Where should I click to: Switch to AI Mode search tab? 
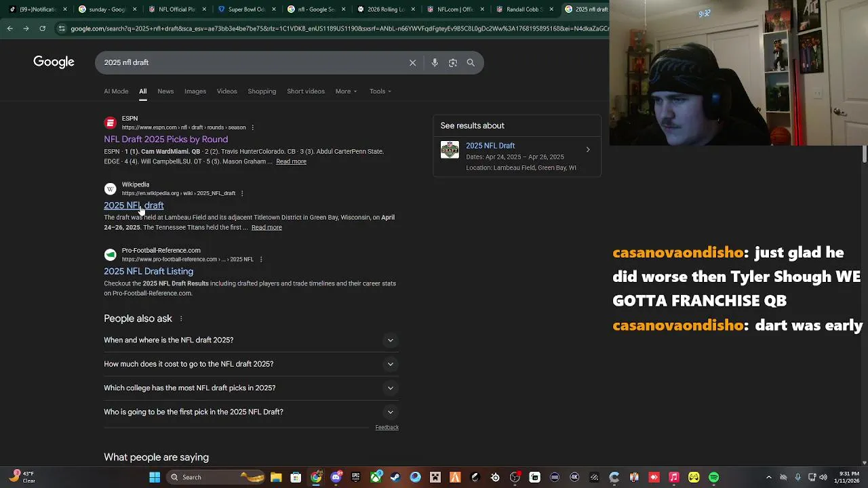click(x=116, y=91)
